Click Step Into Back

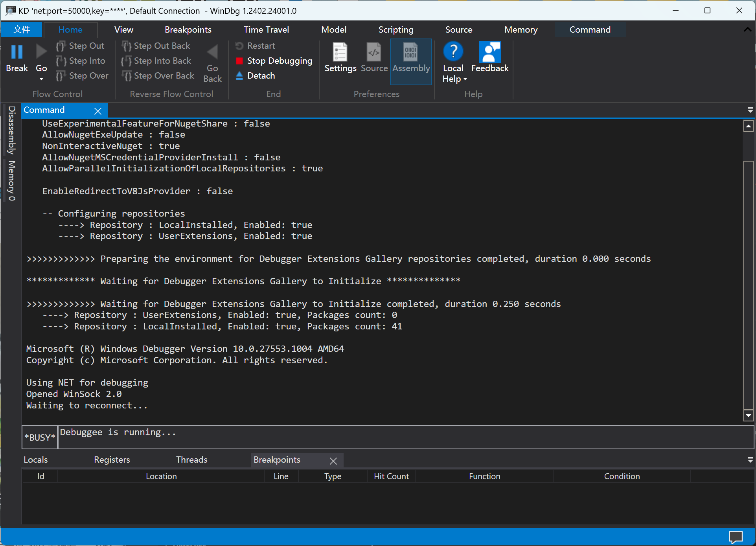156,61
